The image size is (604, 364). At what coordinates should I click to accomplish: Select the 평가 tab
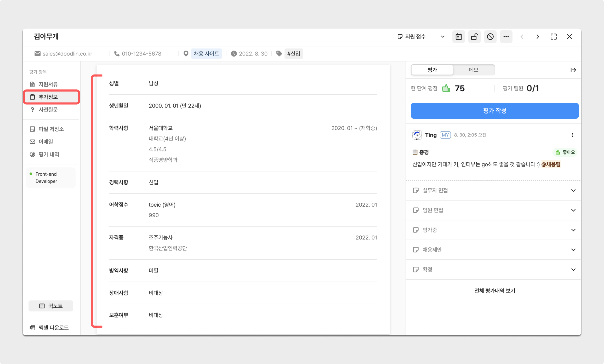[x=432, y=70]
